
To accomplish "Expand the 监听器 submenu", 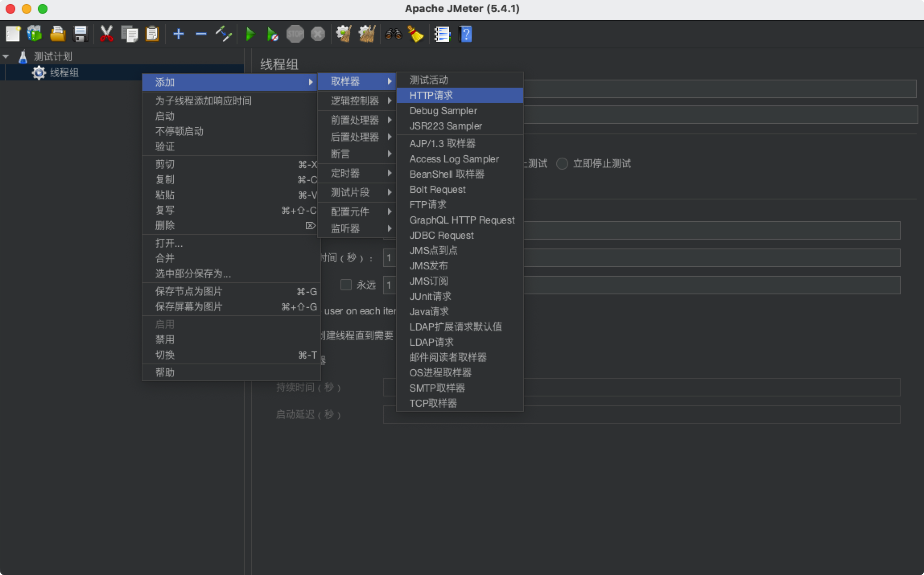I will coord(357,229).
